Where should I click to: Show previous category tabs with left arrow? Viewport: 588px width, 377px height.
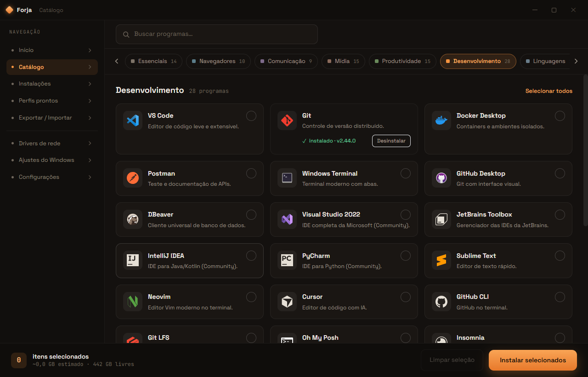(x=117, y=61)
